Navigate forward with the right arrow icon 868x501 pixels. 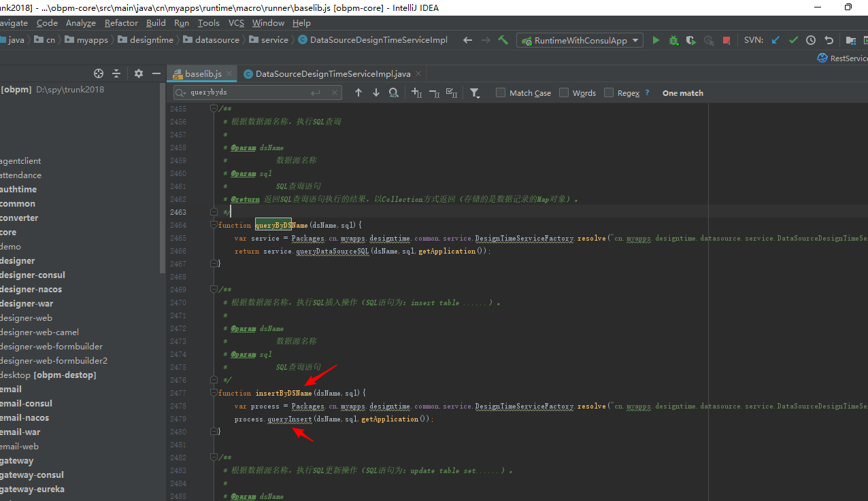tap(486, 40)
